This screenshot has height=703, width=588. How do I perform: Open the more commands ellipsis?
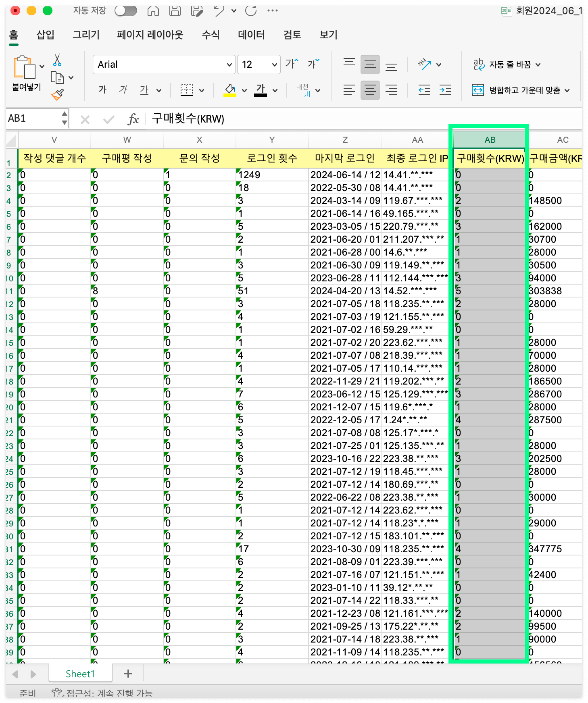point(273,11)
